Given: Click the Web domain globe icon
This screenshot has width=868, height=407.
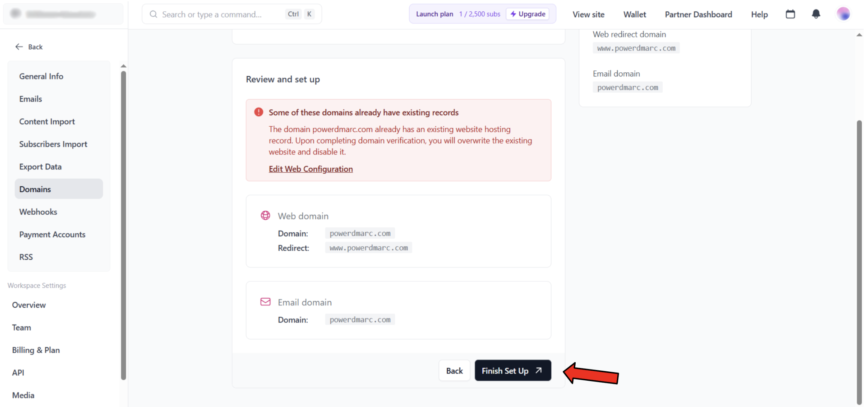Looking at the screenshot, I should [265, 215].
